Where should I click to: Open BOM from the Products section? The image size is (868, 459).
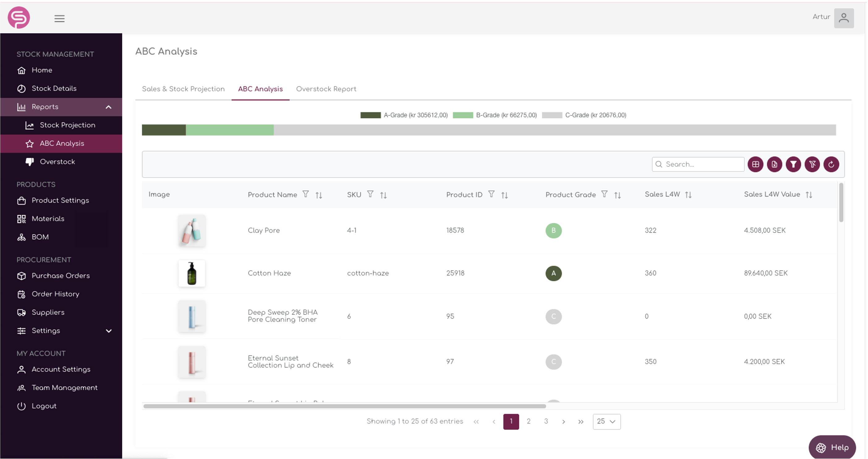pyautogui.click(x=40, y=237)
